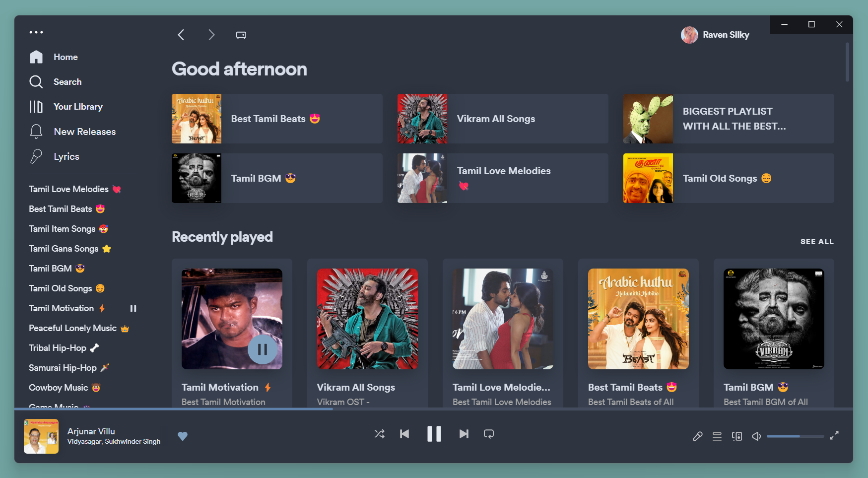The width and height of the screenshot is (868, 478).
Task: Open Lyrics page from sidebar
Action: pyautogui.click(x=67, y=156)
